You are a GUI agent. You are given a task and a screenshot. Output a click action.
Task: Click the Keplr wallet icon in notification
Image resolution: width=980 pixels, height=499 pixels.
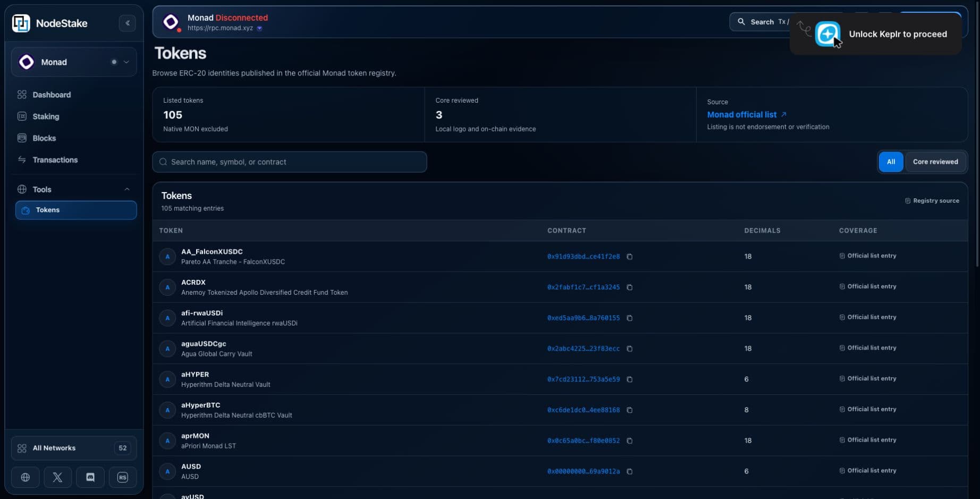(x=827, y=34)
